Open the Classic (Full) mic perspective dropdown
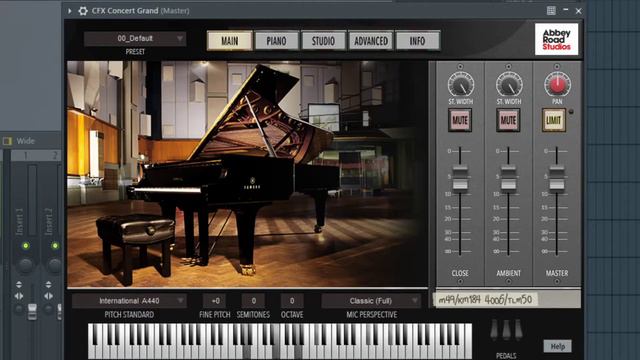This screenshot has width=640, height=360. (x=371, y=301)
